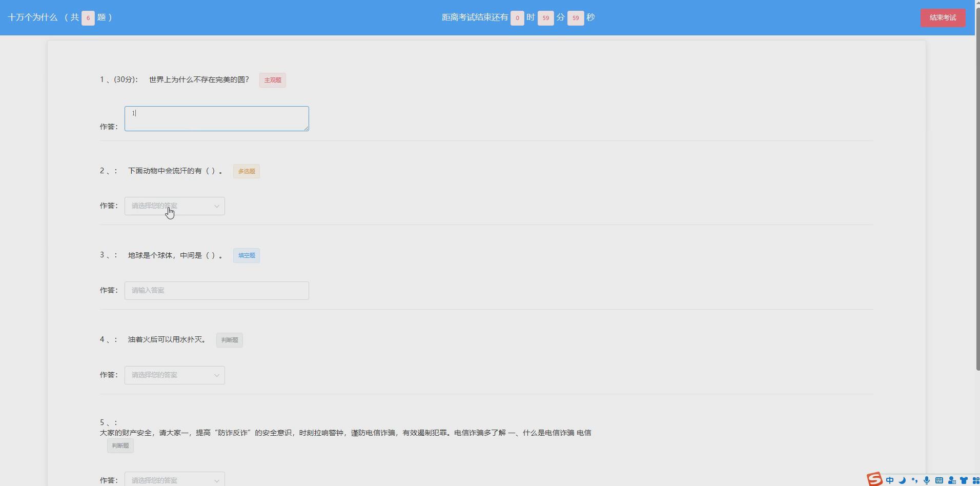Viewport: 980px width, 486px height.
Task: Click the Sogou input method logo
Action: point(874,479)
